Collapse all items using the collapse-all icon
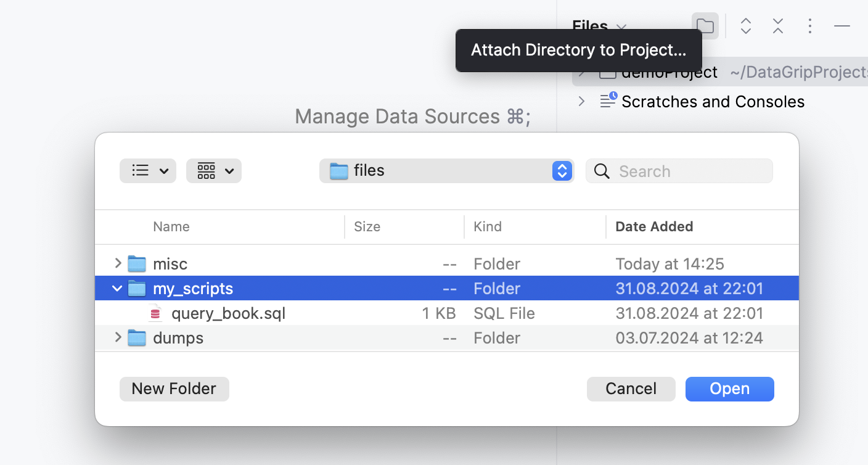This screenshot has height=465, width=868. coord(777,26)
